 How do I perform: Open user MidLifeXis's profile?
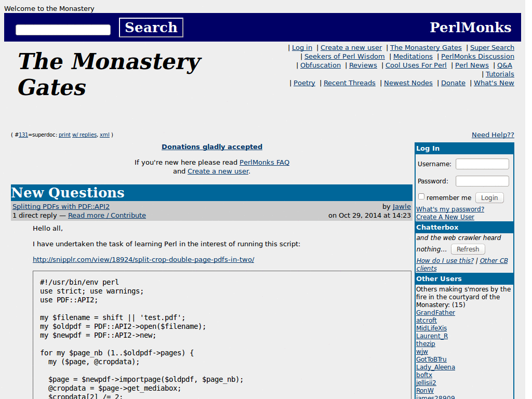431,328
